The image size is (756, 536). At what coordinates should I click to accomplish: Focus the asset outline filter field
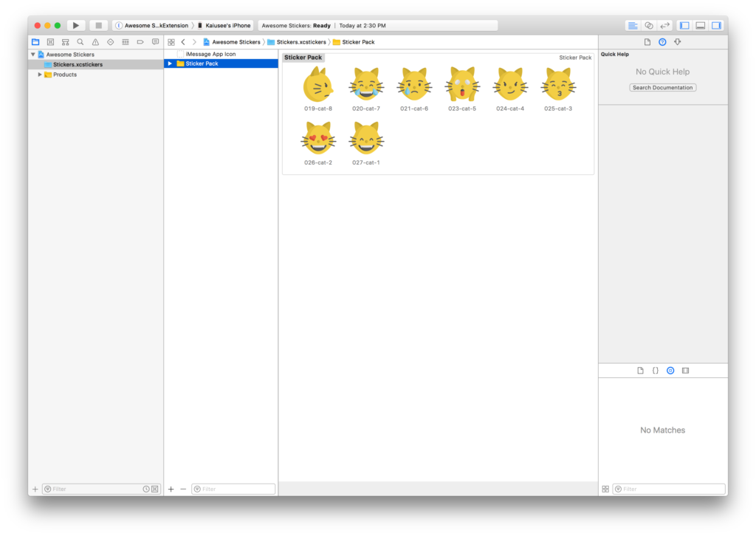233,489
